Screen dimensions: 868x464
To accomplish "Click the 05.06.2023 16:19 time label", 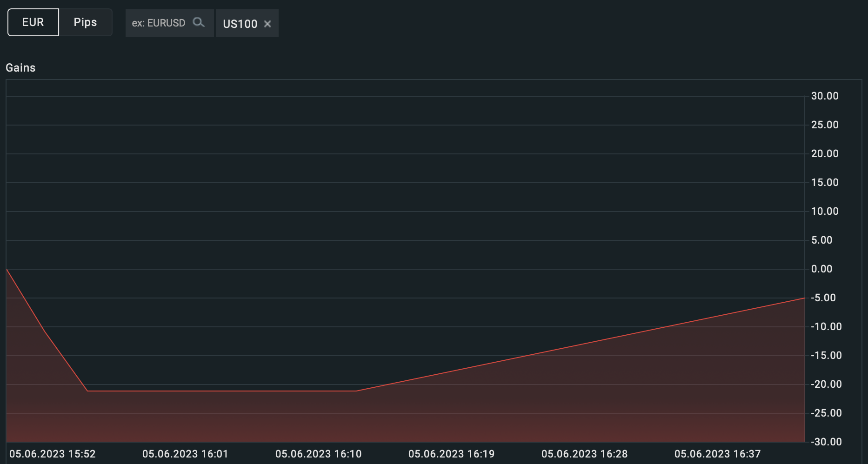I will pos(452,454).
